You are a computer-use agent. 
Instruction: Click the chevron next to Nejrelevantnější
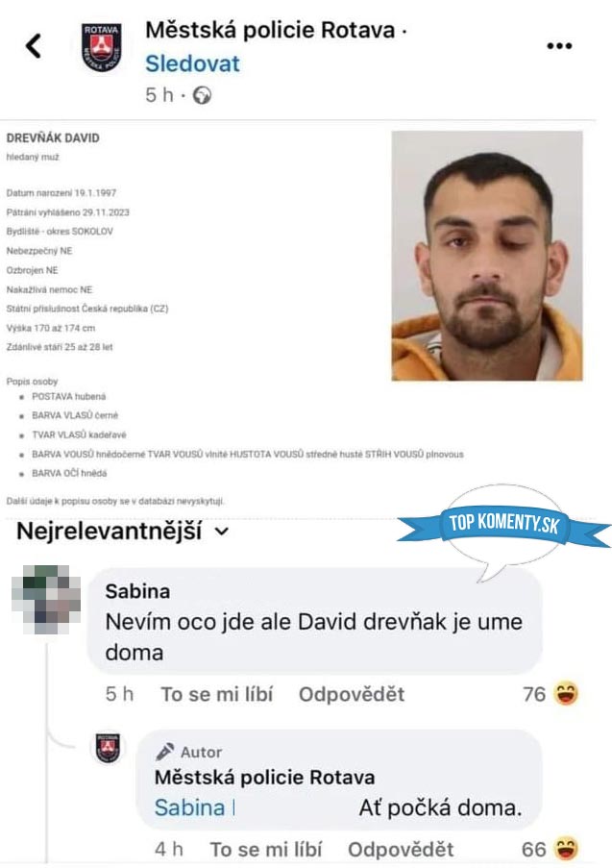coord(222,532)
